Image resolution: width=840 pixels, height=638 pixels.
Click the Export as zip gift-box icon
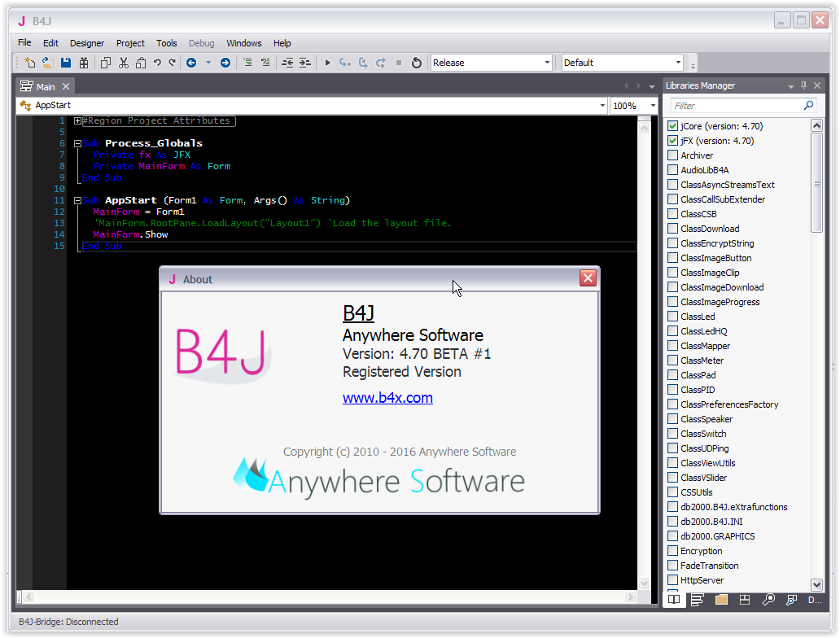point(84,63)
